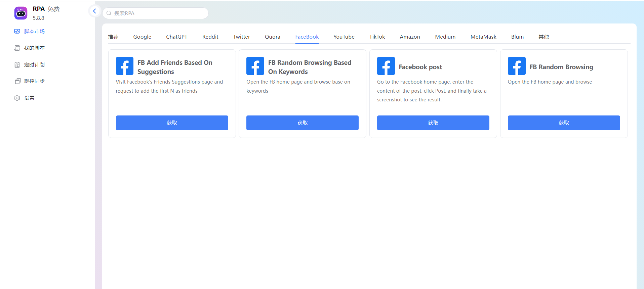Click the 脚本市场 sidebar icon

coord(17,31)
